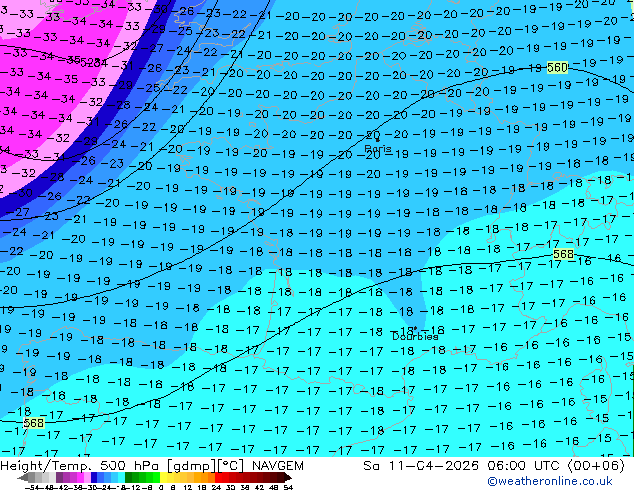Click the 568 contour label near the map's right edge

coord(563,254)
